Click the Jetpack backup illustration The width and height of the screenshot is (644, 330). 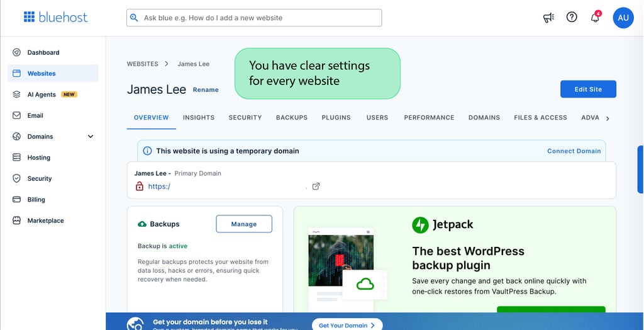(347, 269)
